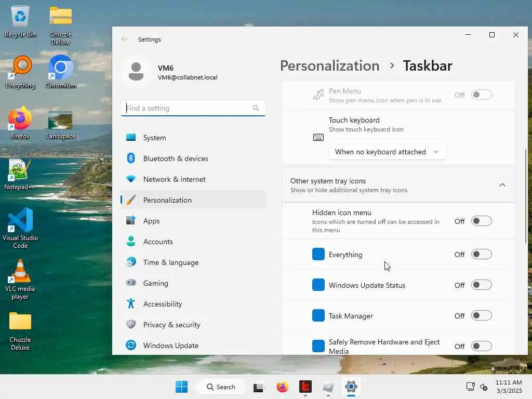
Task: Open the Windows Start menu
Action: pos(181,387)
